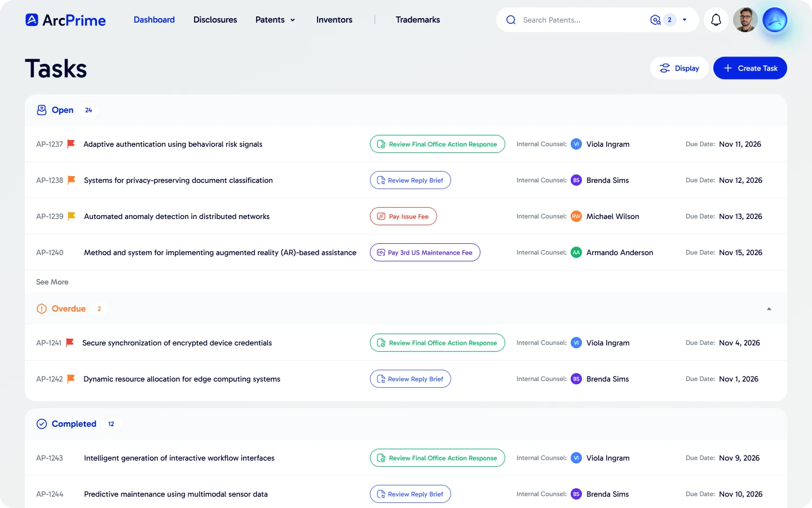Click due date Nov 4, 2026
This screenshot has height=508, width=812.
pos(739,343)
